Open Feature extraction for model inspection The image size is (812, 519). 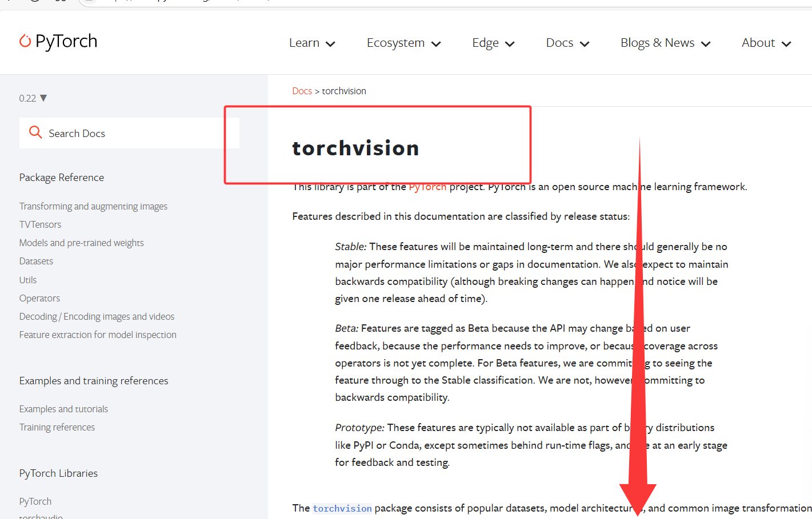(98, 335)
